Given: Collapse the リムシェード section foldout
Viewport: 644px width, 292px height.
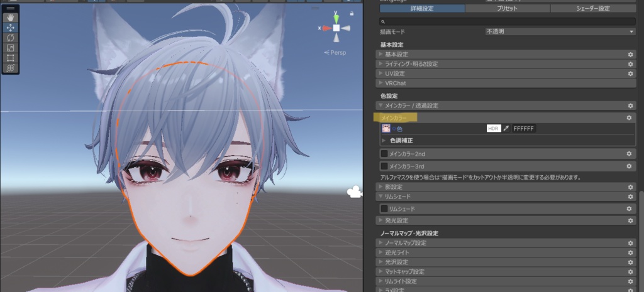Looking at the screenshot, I should [381, 197].
